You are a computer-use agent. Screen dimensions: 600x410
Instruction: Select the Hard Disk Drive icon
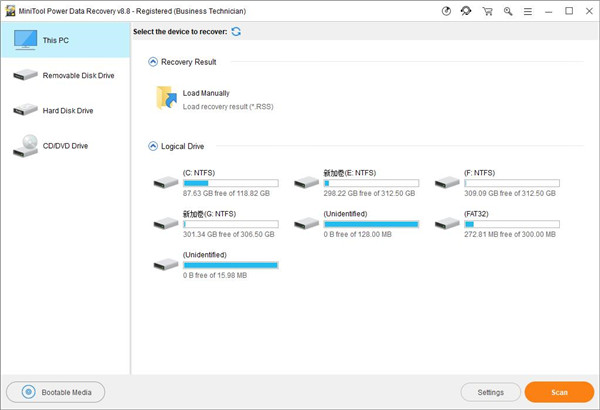[x=25, y=110]
